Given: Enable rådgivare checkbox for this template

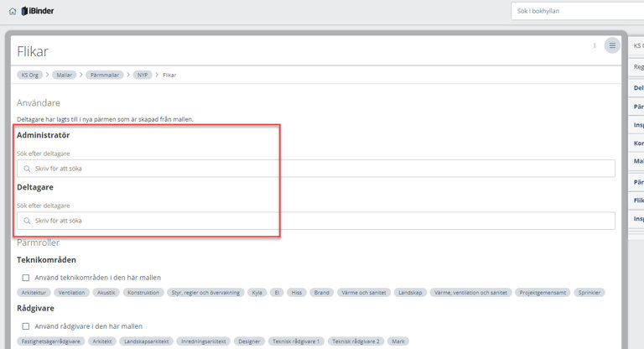Looking at the screenshot, I should [x=26, y=326].
